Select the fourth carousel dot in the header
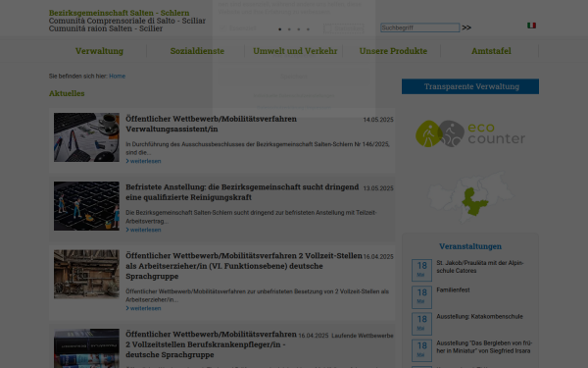This screenshot has height=368, width=588. [308, 29]
